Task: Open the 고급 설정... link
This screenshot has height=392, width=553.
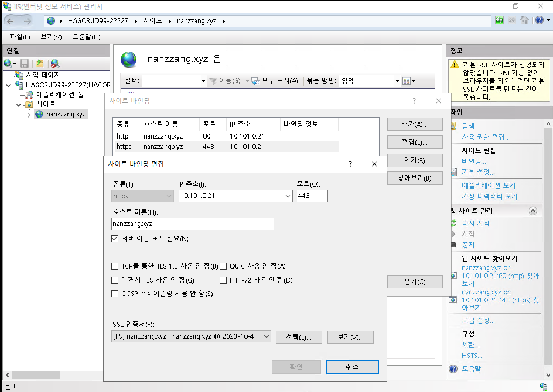Action: 478,320
